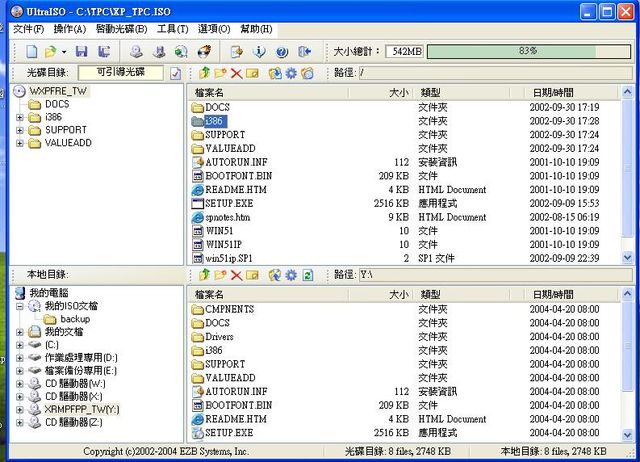
Task: Click the green refresh icon in local pane
Action: 308,275
